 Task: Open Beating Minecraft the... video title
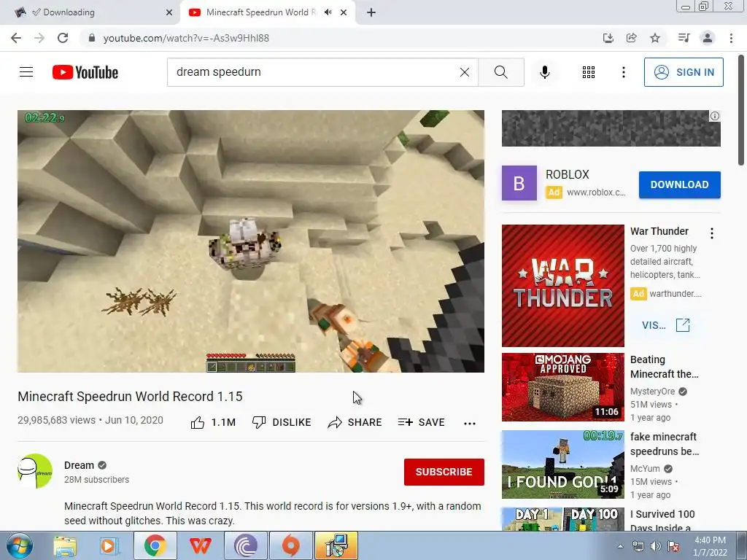point(664,367)
